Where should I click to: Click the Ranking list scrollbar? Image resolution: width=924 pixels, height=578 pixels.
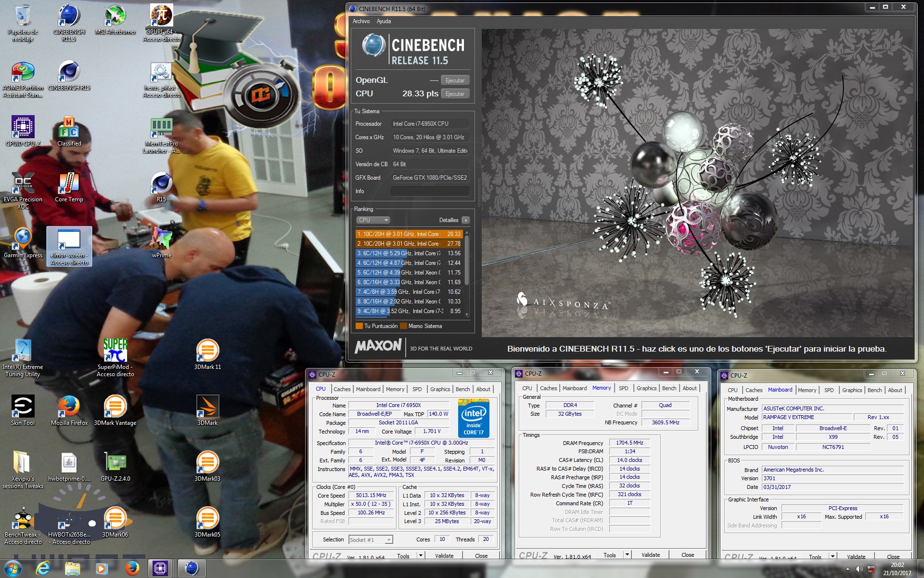click(467, 273)
